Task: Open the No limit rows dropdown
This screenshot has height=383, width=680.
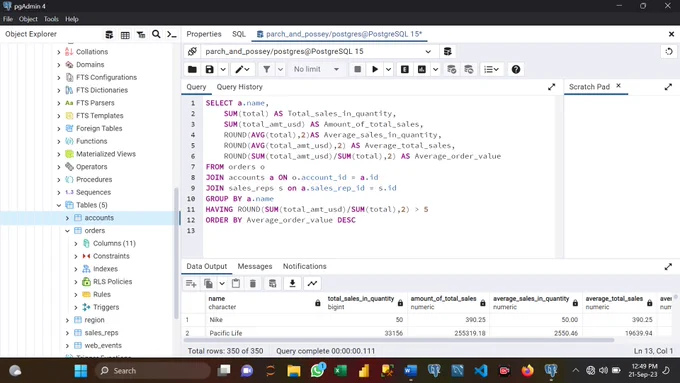Action: pos(316,69)
